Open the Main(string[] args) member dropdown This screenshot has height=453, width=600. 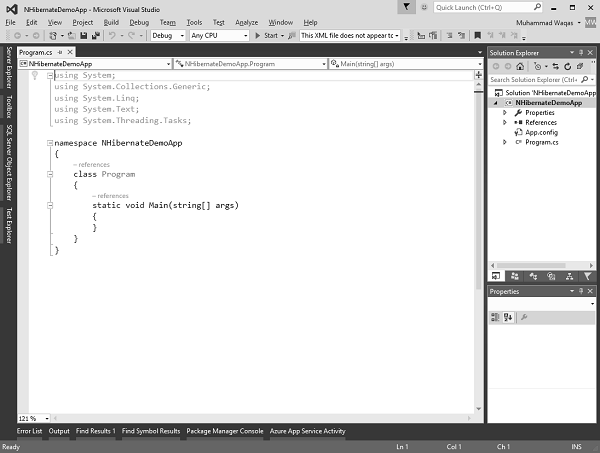click(x=406, y=64)
